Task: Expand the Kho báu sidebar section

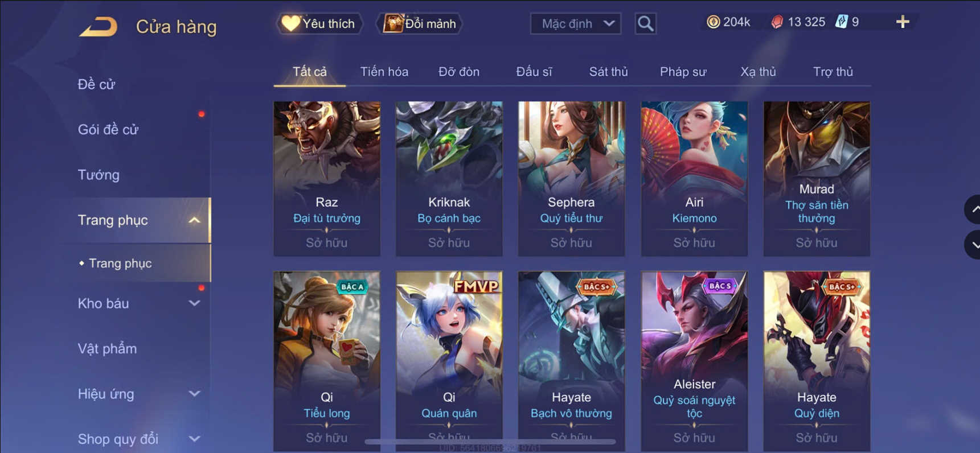Action: tap(194, 303)
